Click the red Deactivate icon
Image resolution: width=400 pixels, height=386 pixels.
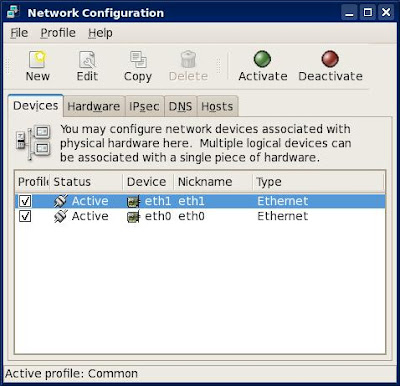coord(330,59)
